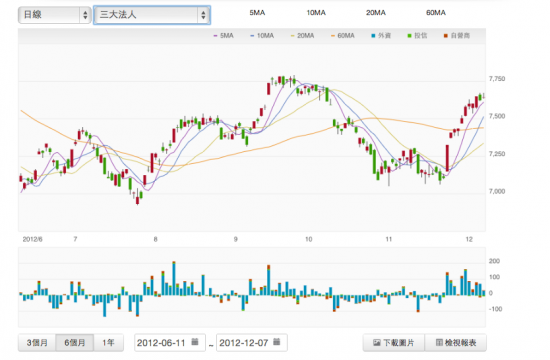
Task: Focus the 2012-06-11 start date field
Action: (x=170, y=342)
